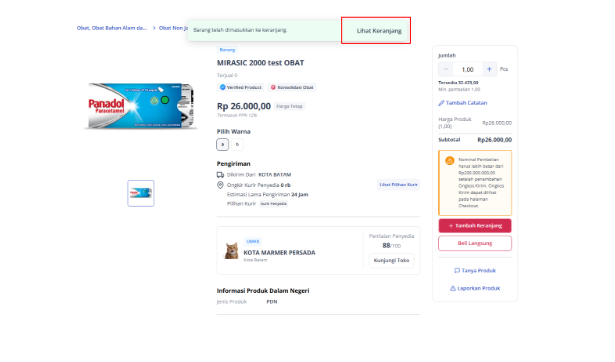This screenshot has width=615, height=362.
Task: Click the Kurir Penyedia tag
Action: pos(273,204)
